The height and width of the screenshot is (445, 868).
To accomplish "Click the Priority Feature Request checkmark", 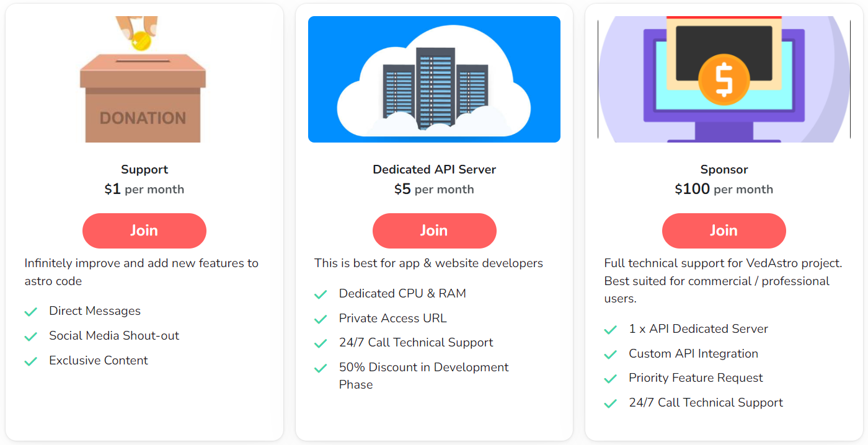I will click(611, 379).
